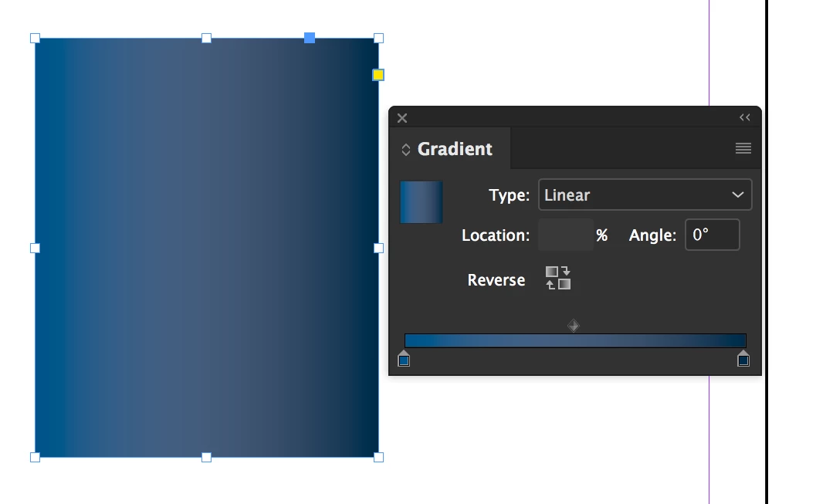816x504 pixels.
Task: Click the bottom-right selection handle
Action: pos(378,457)
